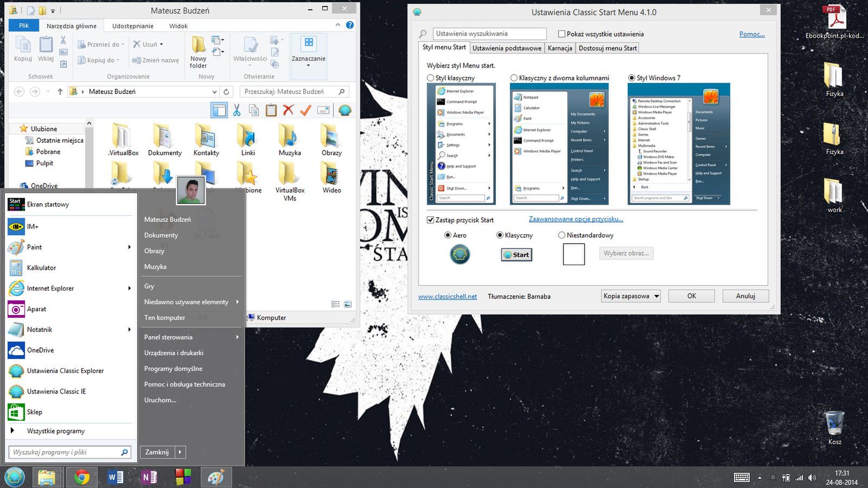
Task: Open the Kosz recycle bin on desktop
Action: [x=834, y=425]
